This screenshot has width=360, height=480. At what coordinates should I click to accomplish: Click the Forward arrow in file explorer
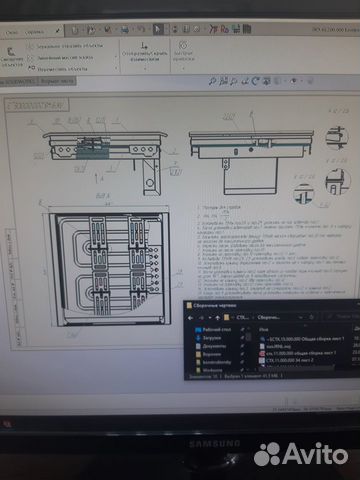[x=201, y=318]
